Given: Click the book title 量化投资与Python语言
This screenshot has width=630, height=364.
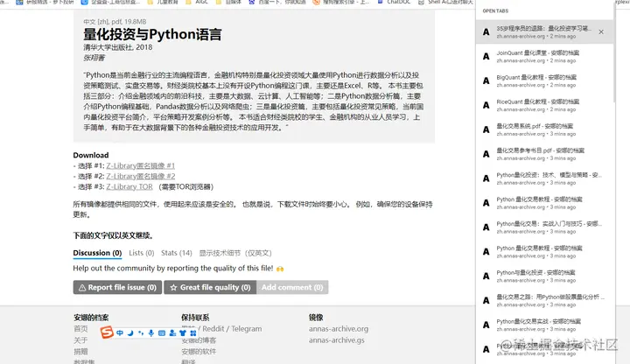Looking at the screenshot, I should [x=152, y=34].
